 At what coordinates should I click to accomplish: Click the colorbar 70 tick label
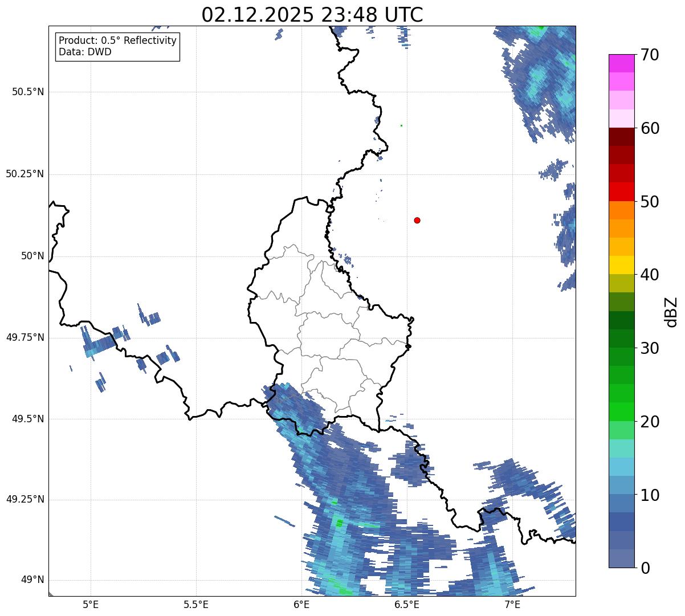click(x=650, y=55)
